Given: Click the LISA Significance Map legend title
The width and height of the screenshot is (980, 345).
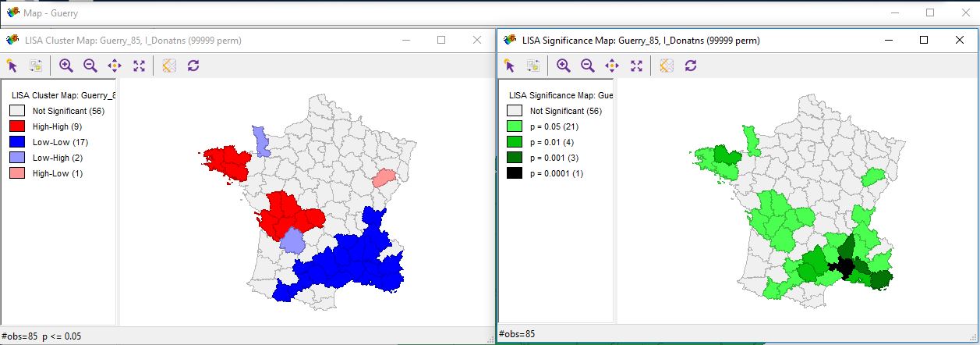Looking at the screenshot, I should pos(561,95).
